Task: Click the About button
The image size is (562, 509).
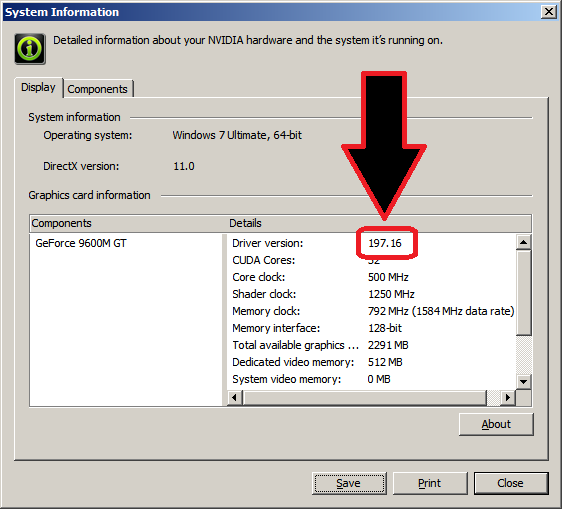Action: click(496, 424)
